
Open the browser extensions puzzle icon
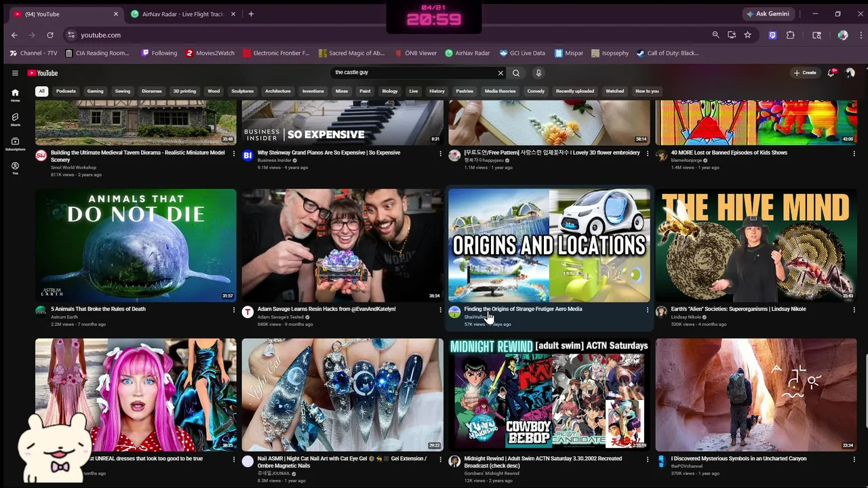click(x=791, y=35)
